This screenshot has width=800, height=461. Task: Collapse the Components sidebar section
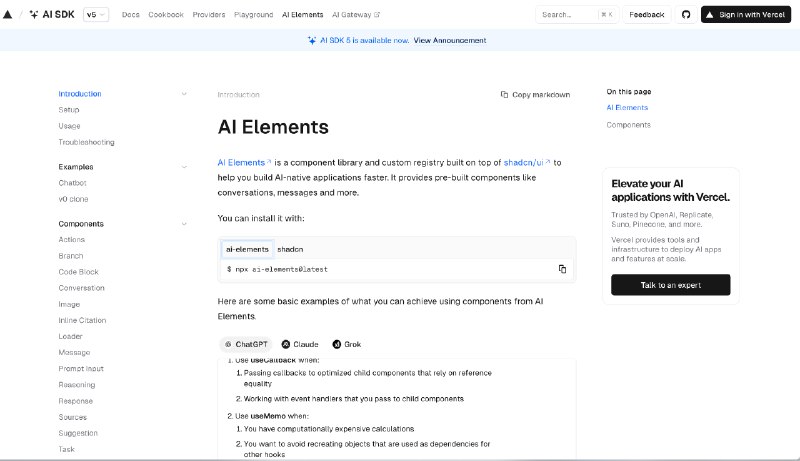(184, 224)
